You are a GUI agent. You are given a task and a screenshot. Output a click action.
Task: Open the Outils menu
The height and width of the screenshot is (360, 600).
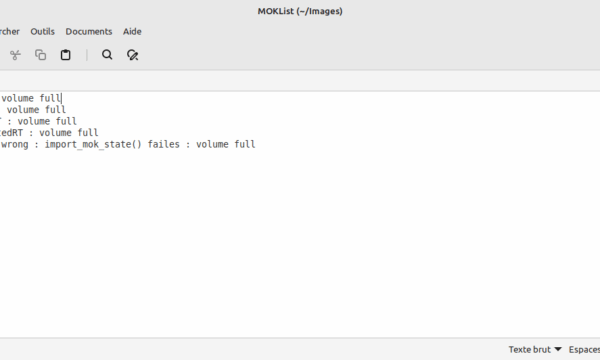(42, 31)
